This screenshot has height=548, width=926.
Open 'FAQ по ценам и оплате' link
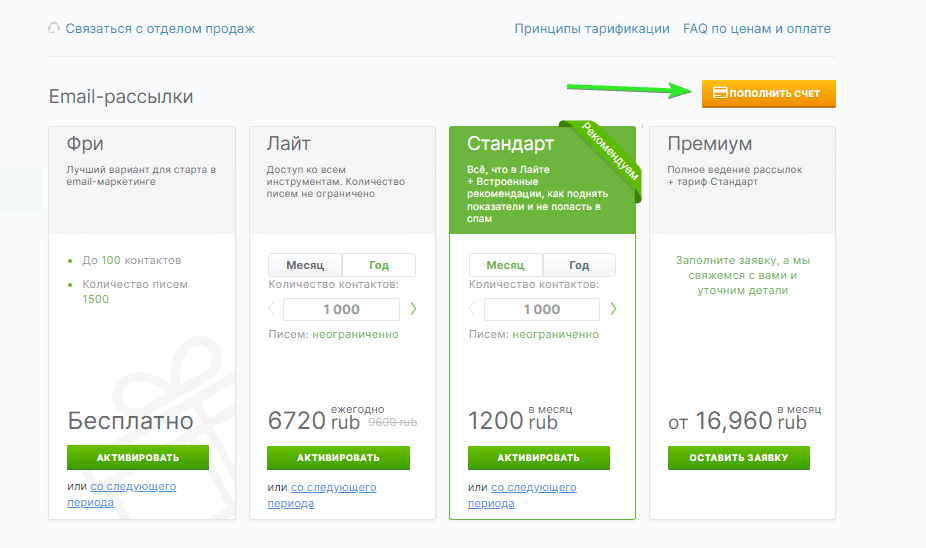757,28
